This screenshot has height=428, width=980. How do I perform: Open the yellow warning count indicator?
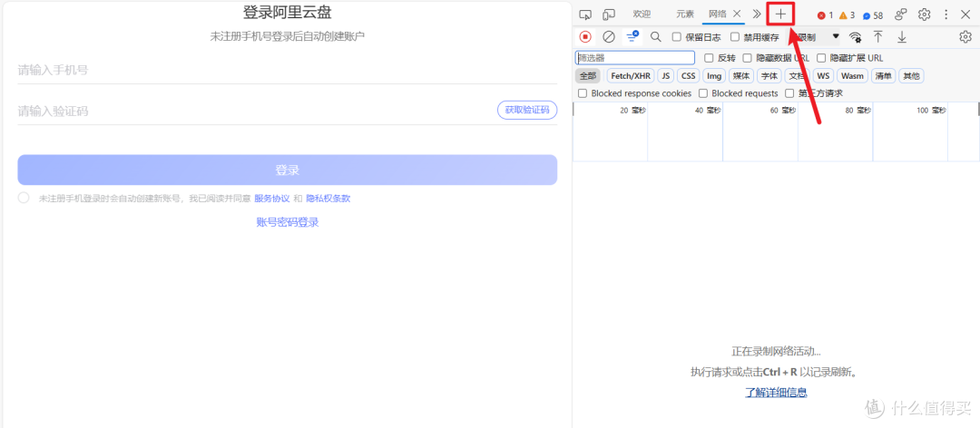click(x=847, y=15)
